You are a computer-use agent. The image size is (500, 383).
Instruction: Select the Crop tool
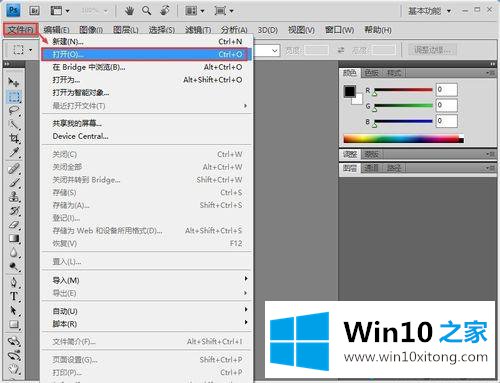(x=14, y=139)
